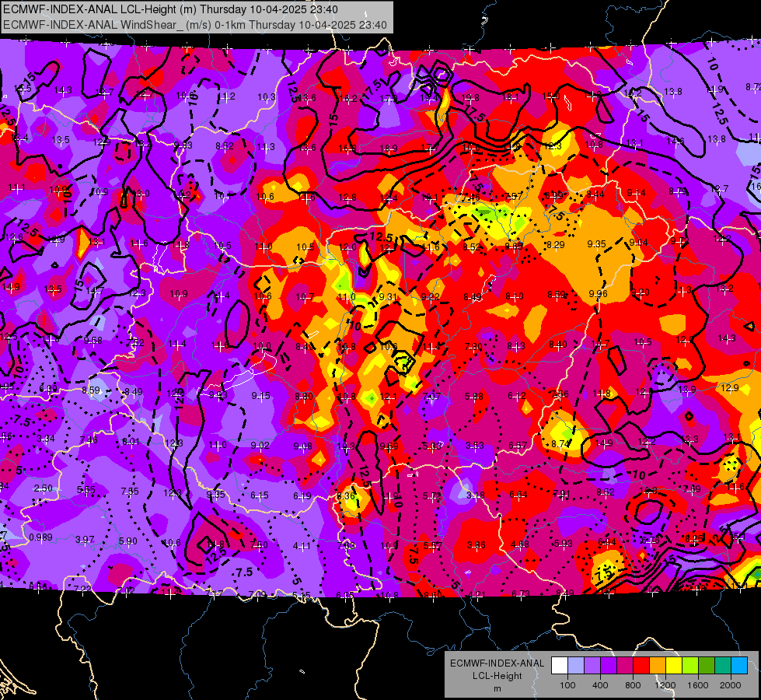Click the legend scale value '400'
Image resolution: width=761 pixels, height=700 pixels.
click(600, 685)
